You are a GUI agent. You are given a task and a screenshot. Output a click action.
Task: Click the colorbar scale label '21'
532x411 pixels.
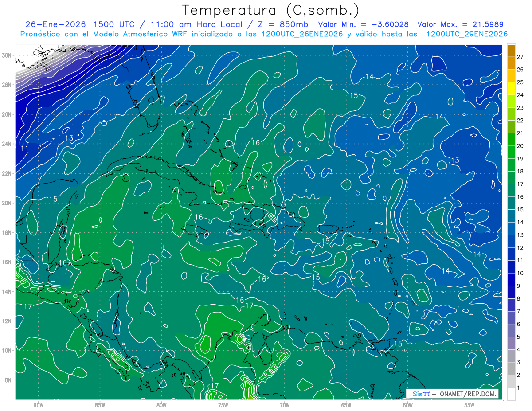coord(520,133)
